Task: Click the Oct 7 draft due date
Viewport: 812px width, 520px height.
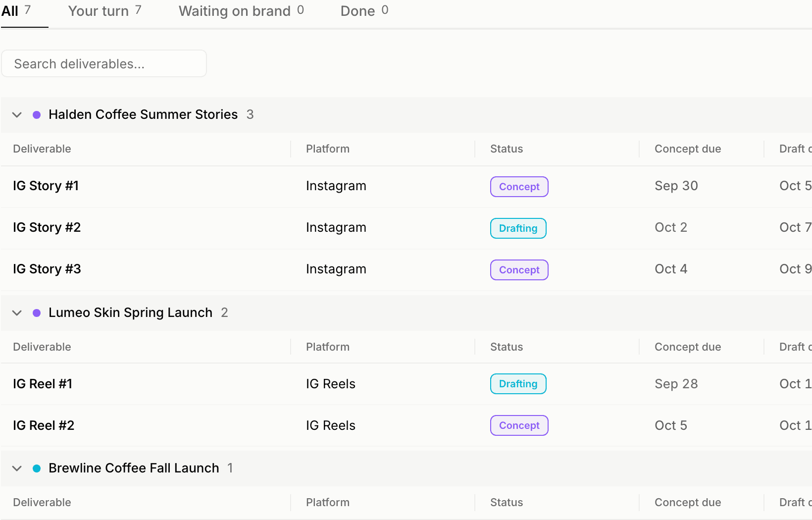Action: [795, 227]
